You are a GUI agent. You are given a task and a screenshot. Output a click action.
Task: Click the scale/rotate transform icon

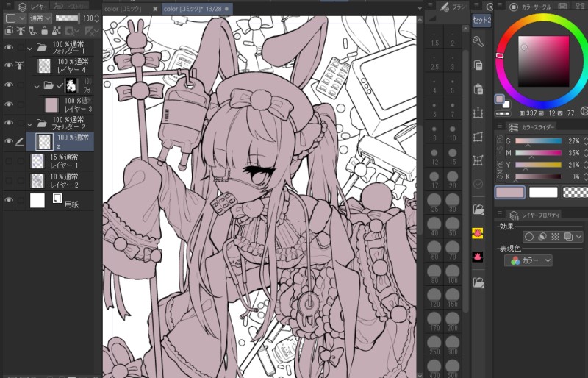[478, 113]
